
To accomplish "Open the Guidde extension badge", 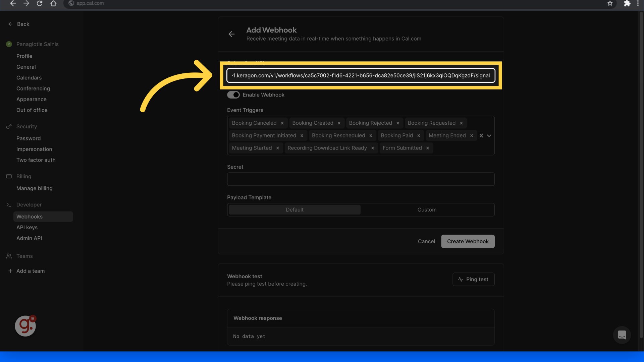I will pyautogui.click(x=25, y=326).
